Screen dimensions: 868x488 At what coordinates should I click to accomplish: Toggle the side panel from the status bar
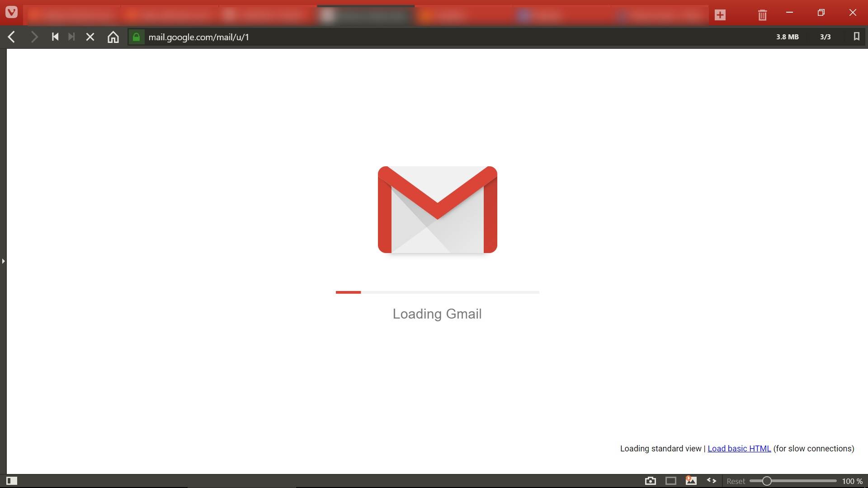[x=12, y=481]
